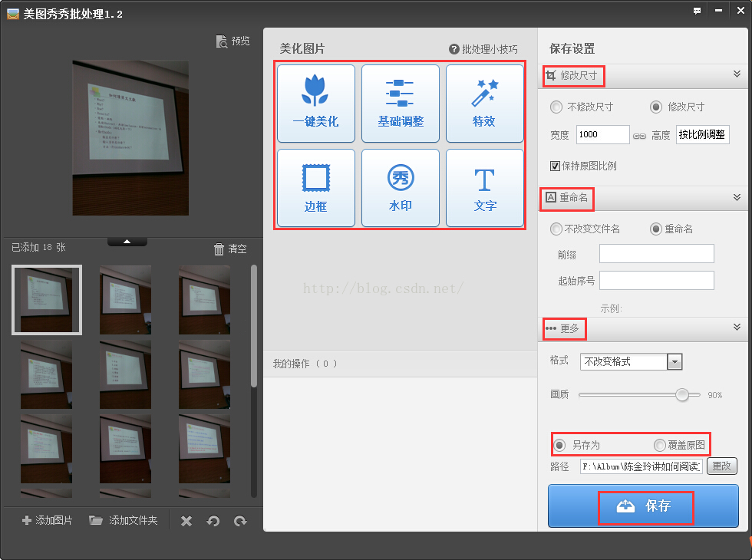The height and width of the screenshot is (560, 752).
Task: Click the width-height chain link icon
Action: click(x=639, y=136)
